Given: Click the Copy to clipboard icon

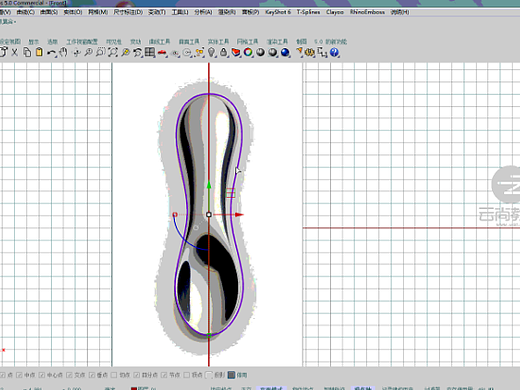Looking at the screenshot, I should point(27,52).
